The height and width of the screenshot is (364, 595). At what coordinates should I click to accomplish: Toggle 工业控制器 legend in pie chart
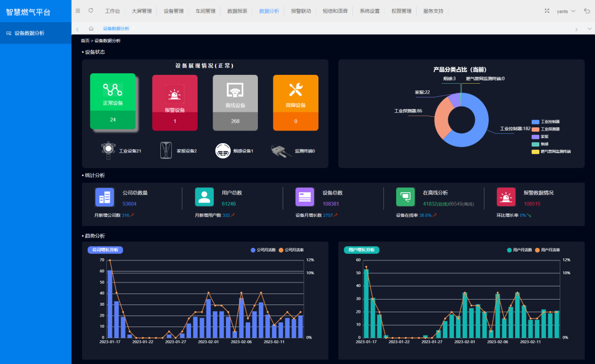pyautogui.click(x=535, y=122)
